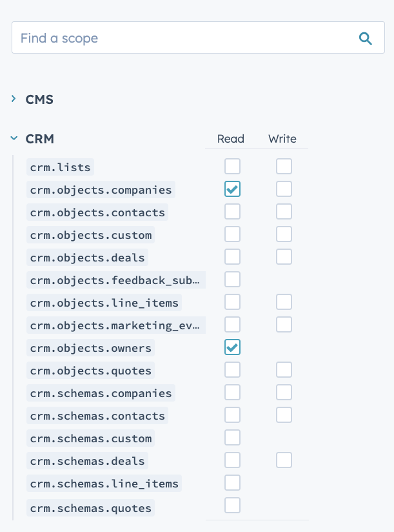Click the Find a scope input field
Screen dimensions: 394x532
161,37
